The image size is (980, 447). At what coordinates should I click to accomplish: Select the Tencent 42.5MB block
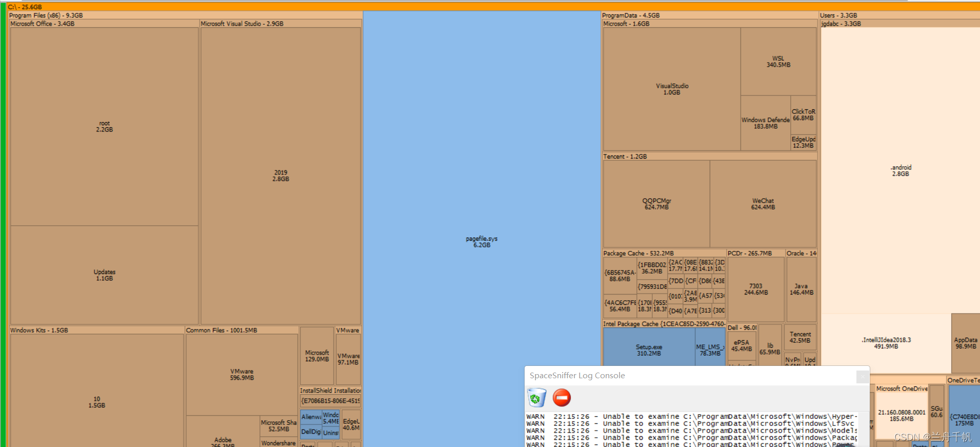click(800, 337)
